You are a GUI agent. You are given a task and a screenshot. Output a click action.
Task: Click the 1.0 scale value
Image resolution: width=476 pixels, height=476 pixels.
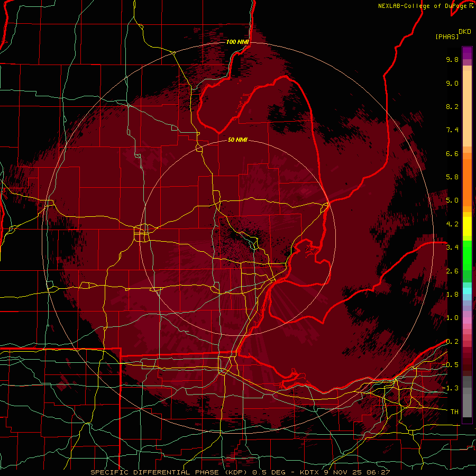click(452, 318)
